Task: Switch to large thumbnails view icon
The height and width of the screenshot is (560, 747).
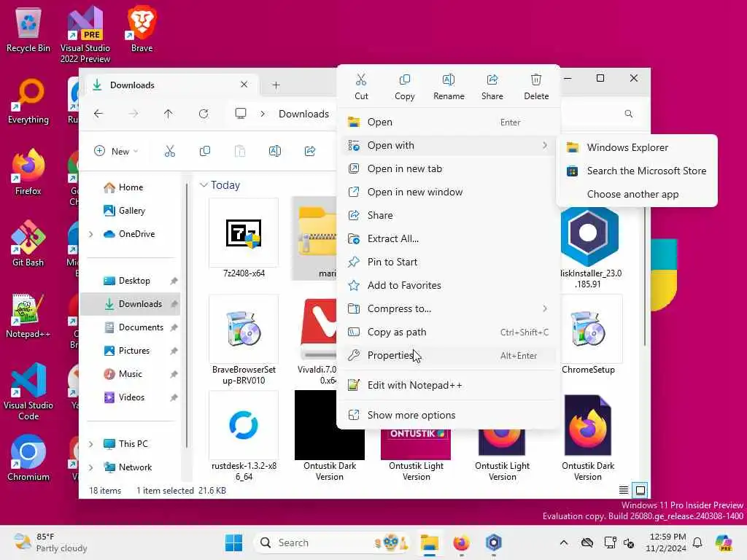Action: pyautogui.click(x=640, y=490)
